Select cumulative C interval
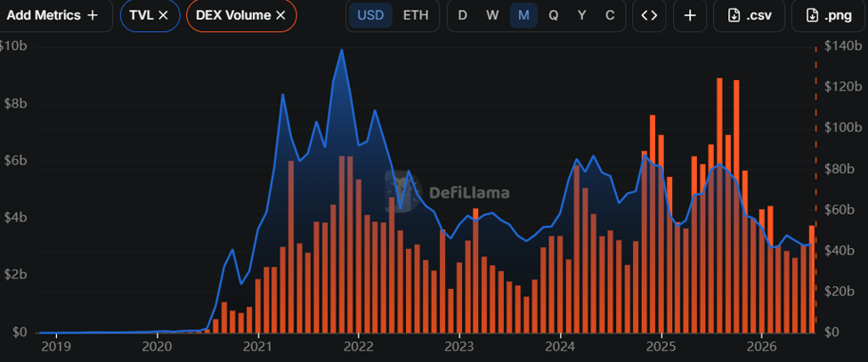Screen dimensions: 868x362 (x=610, y=15)
